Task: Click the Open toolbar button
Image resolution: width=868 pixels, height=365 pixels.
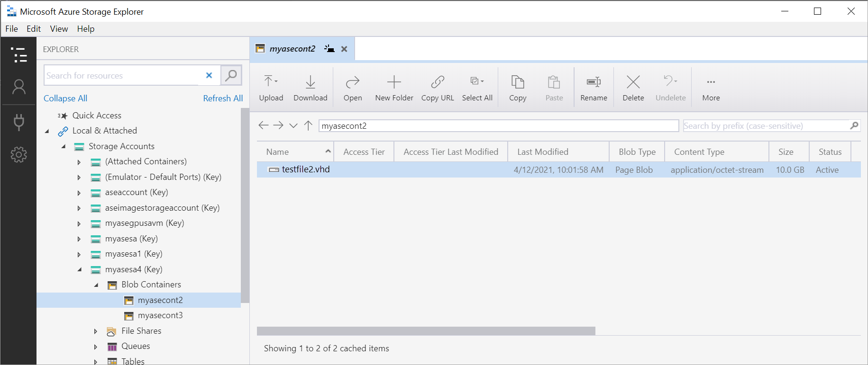Action: click(x=353, y=88)
